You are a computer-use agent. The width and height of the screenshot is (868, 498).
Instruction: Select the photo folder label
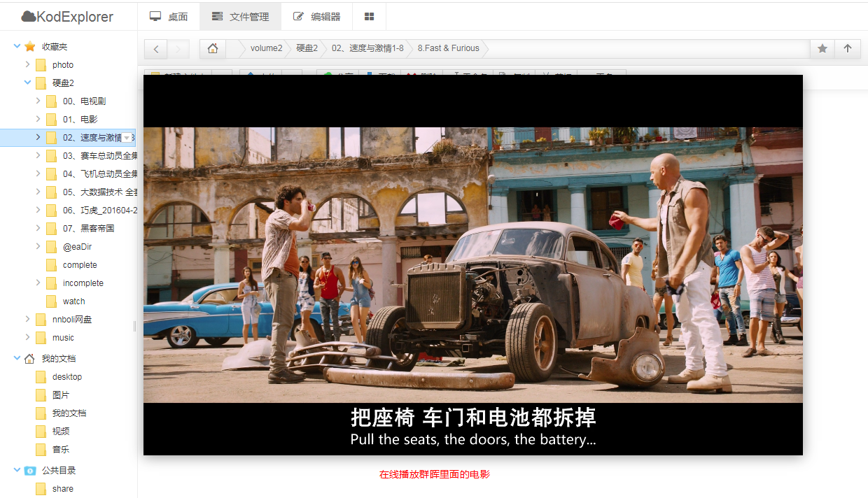pyautogui.click(x=63, y=64)
